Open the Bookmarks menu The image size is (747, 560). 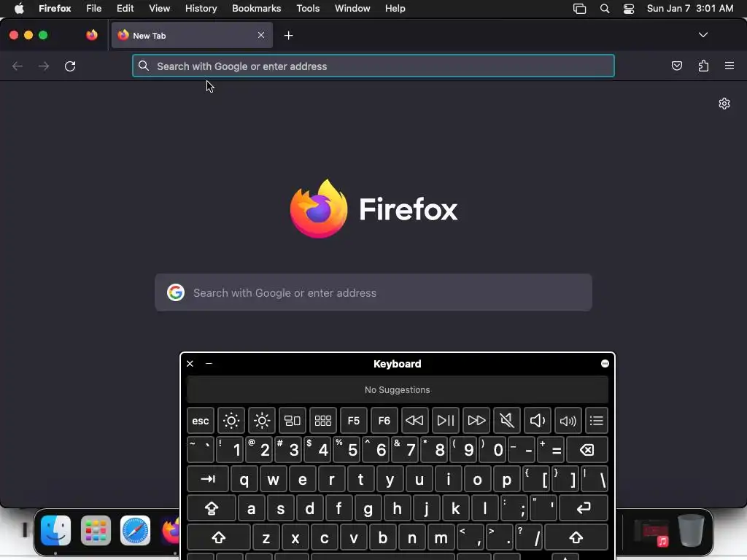click(x=256, y=8)
